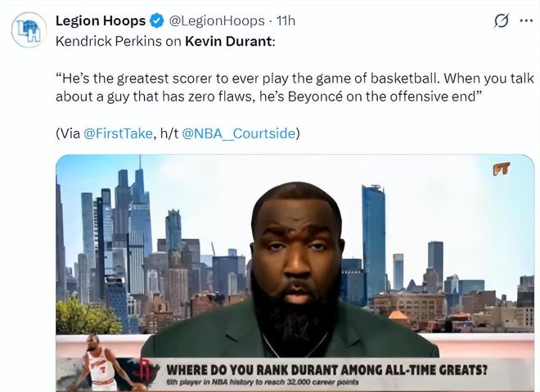Open the Grok slashed-circle icon
Image resolution: width=540 pixels, height=392 pixels.
501,20
